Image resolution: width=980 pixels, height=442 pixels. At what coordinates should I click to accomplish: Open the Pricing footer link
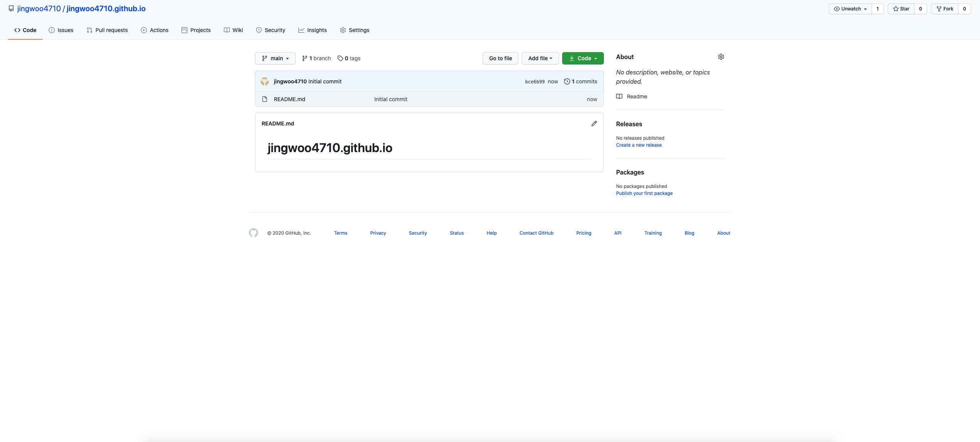coord(584,233)
